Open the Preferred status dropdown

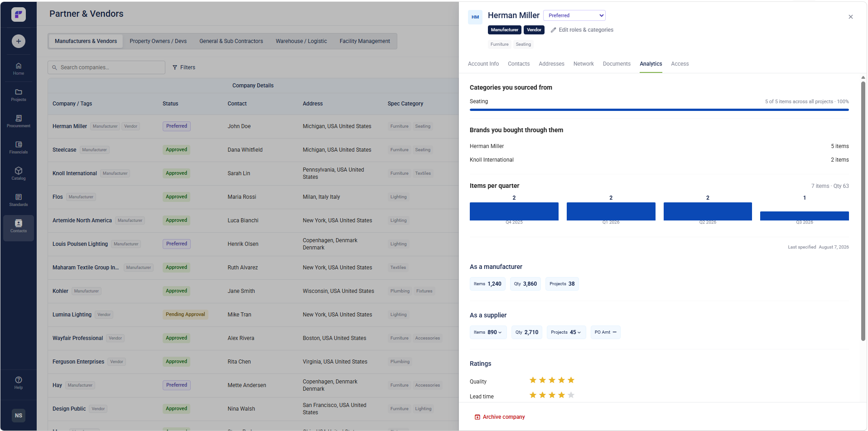pos(574,15)
